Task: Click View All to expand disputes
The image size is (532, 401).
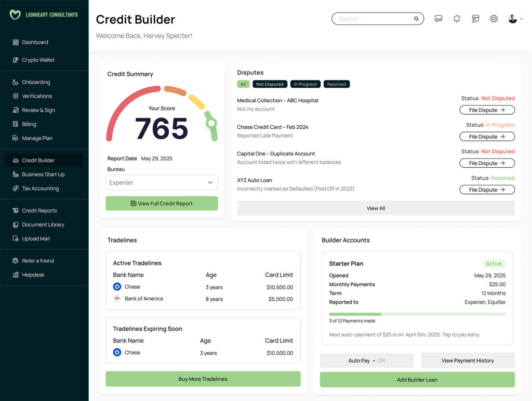Action: [x=376, y=208]
